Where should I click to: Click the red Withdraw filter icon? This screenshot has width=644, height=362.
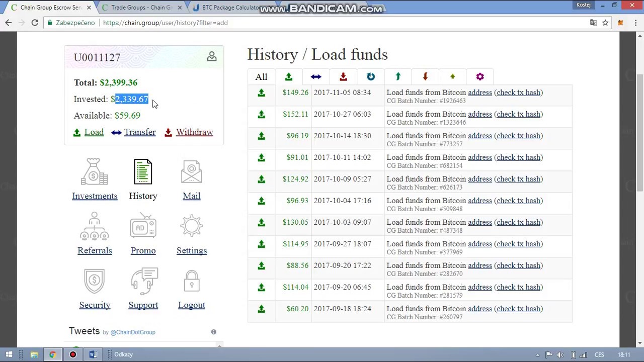click(343, 76)
